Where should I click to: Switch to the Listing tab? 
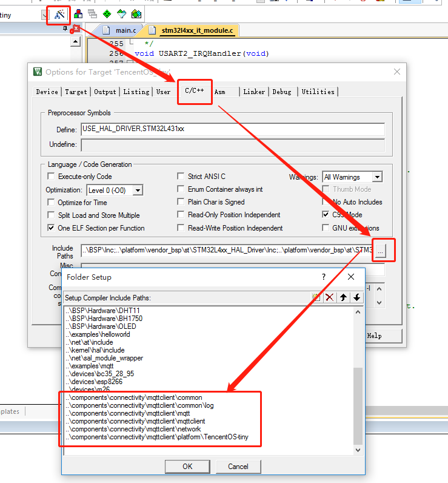click(x=136, y=92)
